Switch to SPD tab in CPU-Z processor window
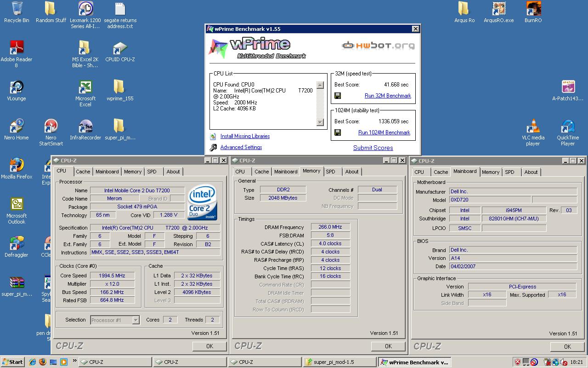Image resolution: width=588 pixels, height=368 pixels. (x=152, y=172)
